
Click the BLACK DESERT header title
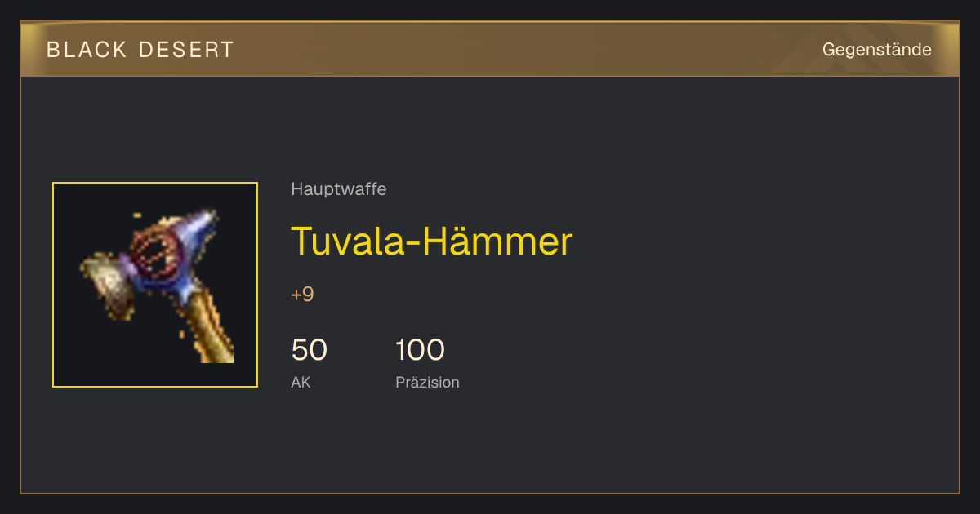[x=140, y=50]
